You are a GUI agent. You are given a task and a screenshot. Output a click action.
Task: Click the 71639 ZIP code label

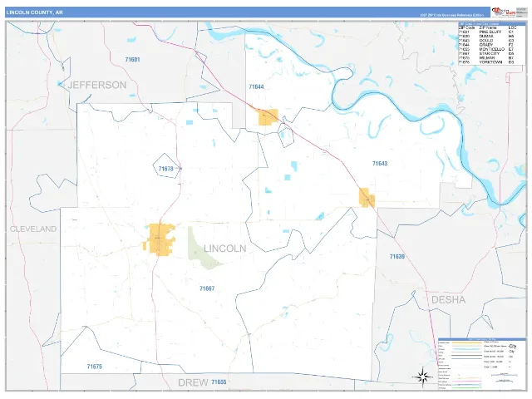(x=397, y=257)
